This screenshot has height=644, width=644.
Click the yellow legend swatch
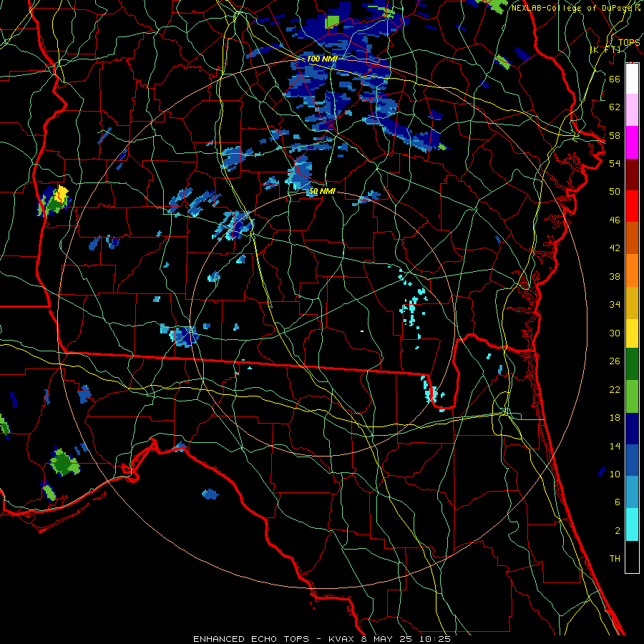(x=632, y=333)
